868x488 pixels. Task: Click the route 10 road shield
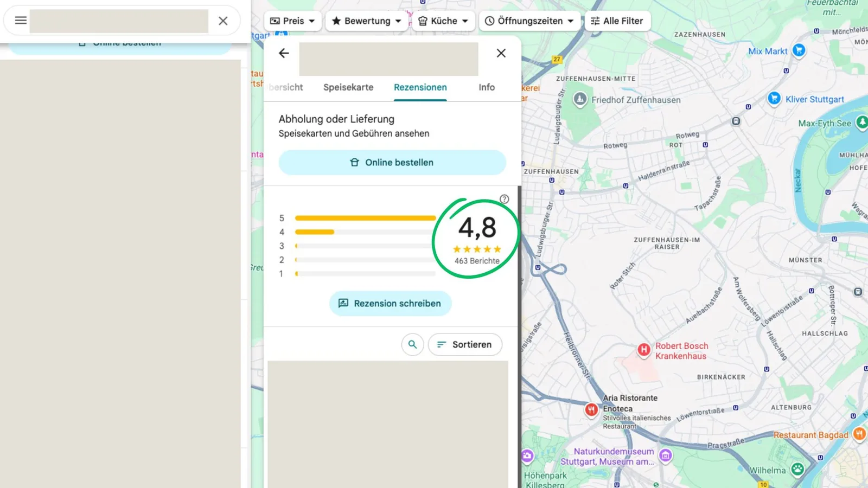(x=763, y=485)
